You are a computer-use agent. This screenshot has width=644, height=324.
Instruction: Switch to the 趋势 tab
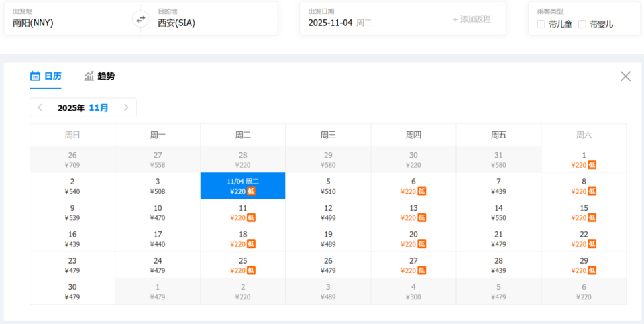point(105,76)
